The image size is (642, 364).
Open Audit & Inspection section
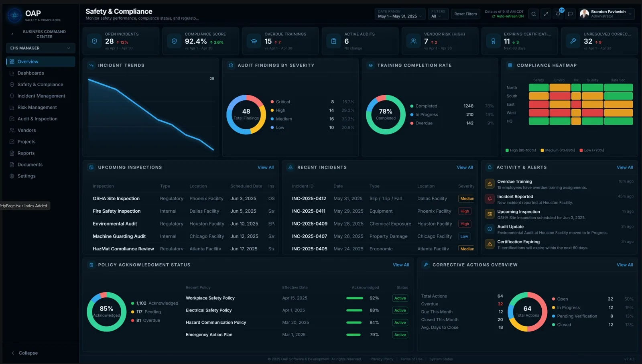[41, 119]
